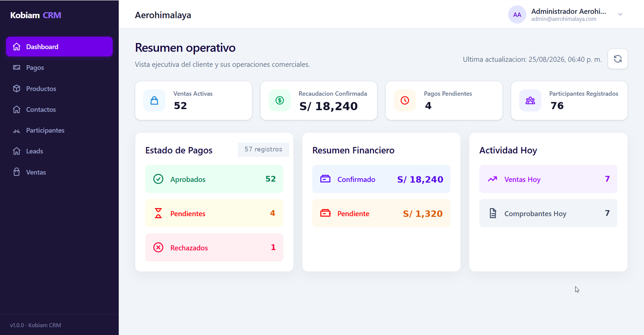Open Productos in the sidebar
This screenshot has width=644, height=335.
(59, 89)
